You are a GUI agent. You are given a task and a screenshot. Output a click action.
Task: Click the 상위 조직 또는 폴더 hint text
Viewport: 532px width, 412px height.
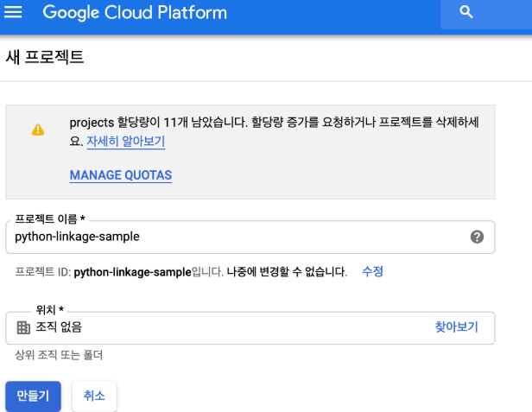click(x=59, y=355)
